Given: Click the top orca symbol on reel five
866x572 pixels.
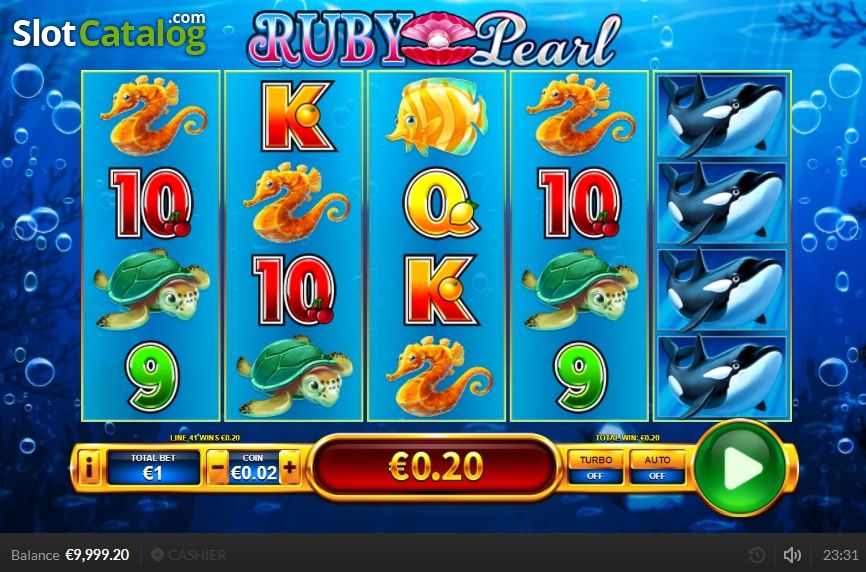Looking at the screenshot, I should [x=722, y=116].
